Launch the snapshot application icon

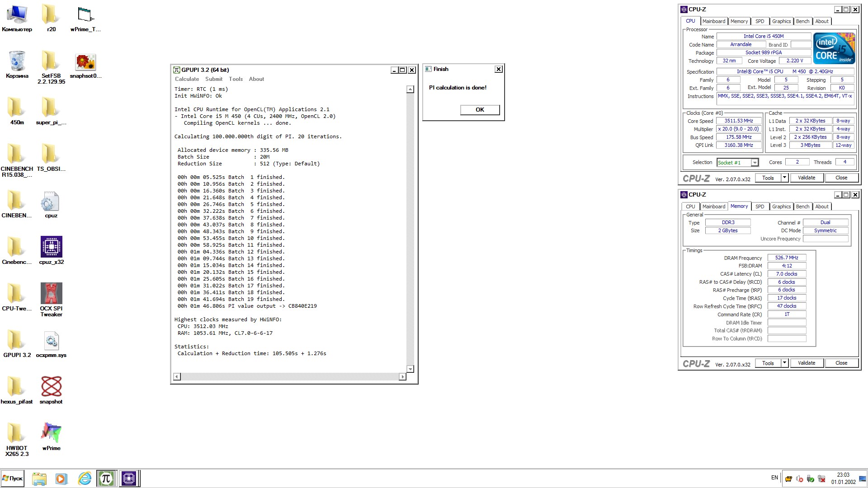tap(51, 391)
